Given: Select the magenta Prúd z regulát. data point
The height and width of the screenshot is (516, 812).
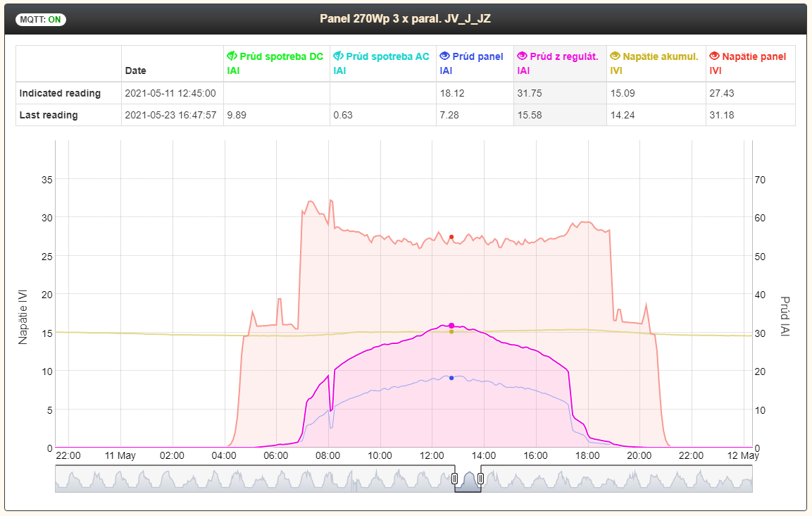Looking at the screenshot, I should point(451,326).
